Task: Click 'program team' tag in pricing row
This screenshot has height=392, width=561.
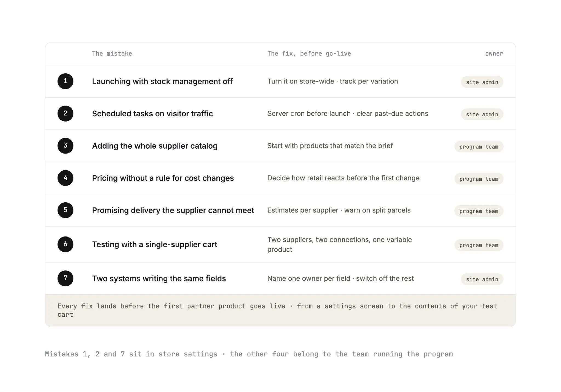Action: 479,179
